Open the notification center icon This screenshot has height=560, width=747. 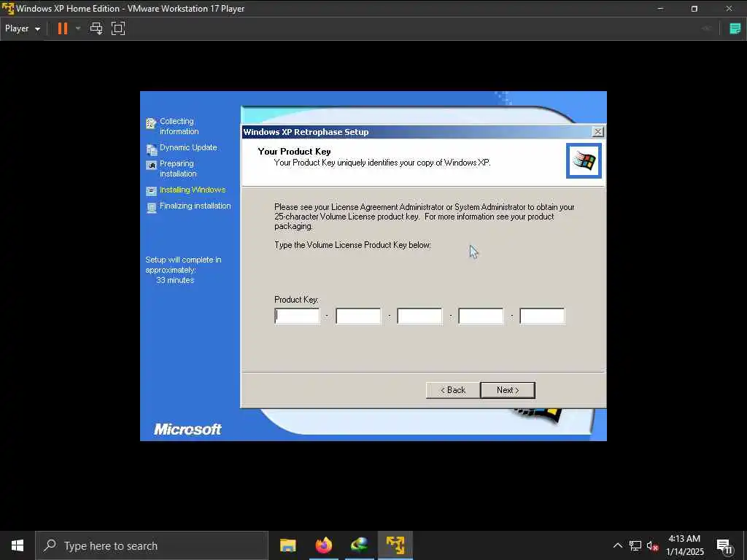coord(724,545)
